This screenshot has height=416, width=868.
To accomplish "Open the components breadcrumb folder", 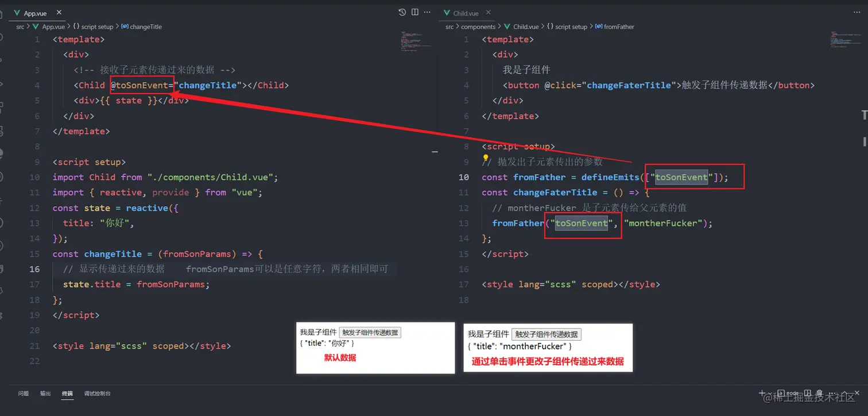I will pyautogui.click(x=478, y=26).
